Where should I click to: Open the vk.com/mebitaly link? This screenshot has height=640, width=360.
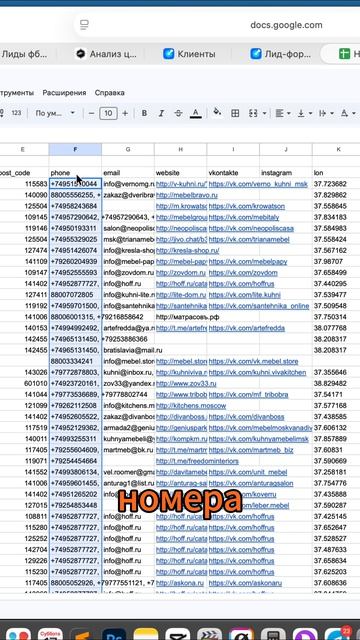(244, 217)
